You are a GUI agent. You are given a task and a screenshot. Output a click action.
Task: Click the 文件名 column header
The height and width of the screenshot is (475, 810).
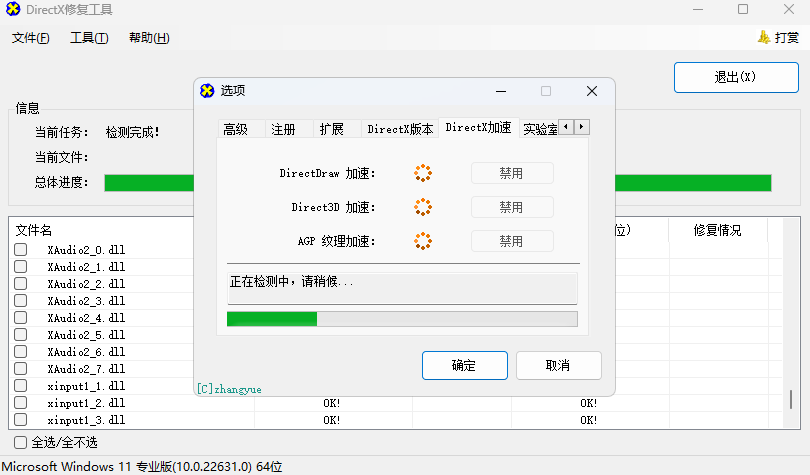tap(34, 230)
